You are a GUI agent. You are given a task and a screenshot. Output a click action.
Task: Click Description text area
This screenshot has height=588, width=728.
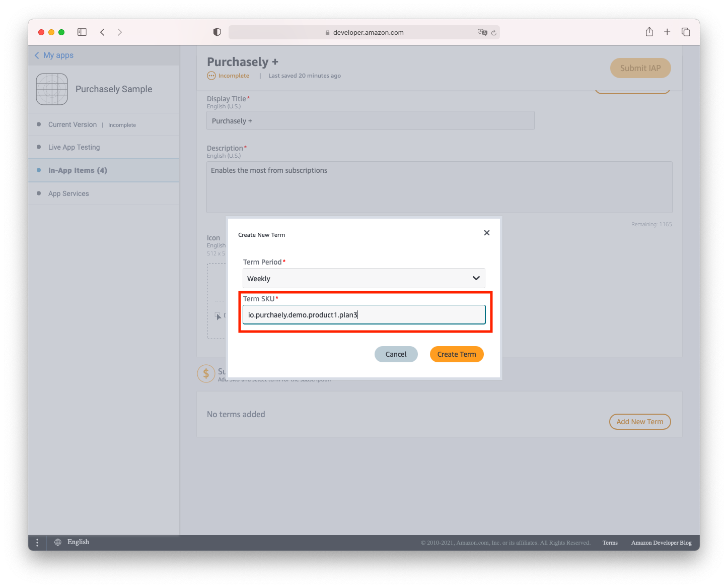coord(440,187)
